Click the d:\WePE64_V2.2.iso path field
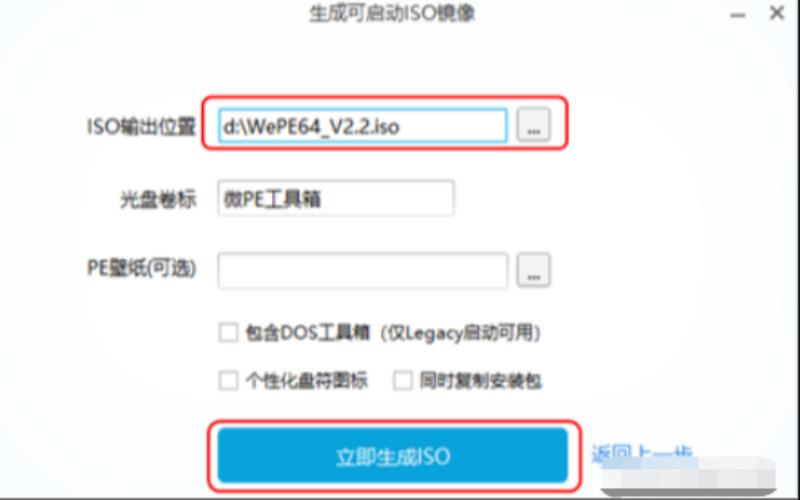Viewport: 800px width, 500px height. 363,126
